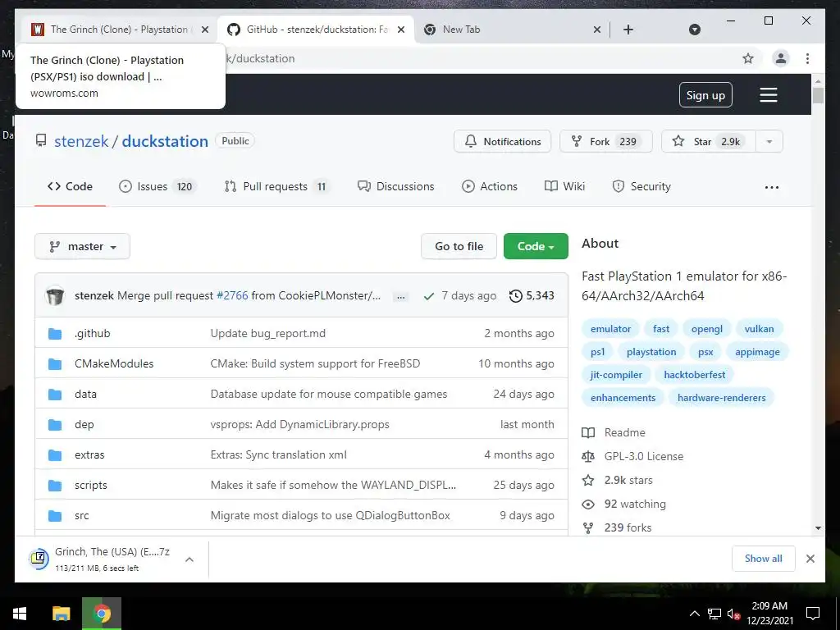Viewport: 840px width, 630px height.
Task: Open the CMakeModules folder
Action: pos(114,363)
